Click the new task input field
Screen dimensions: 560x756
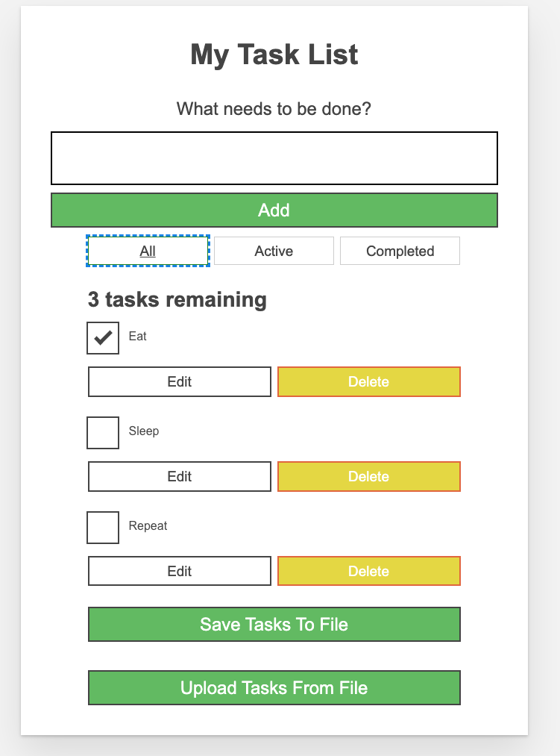click(x=274, y=157)
